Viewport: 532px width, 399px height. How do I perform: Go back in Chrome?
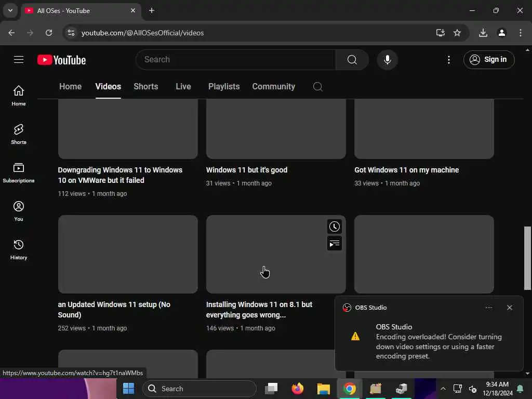pyautogui.click(x=11, y=33)
